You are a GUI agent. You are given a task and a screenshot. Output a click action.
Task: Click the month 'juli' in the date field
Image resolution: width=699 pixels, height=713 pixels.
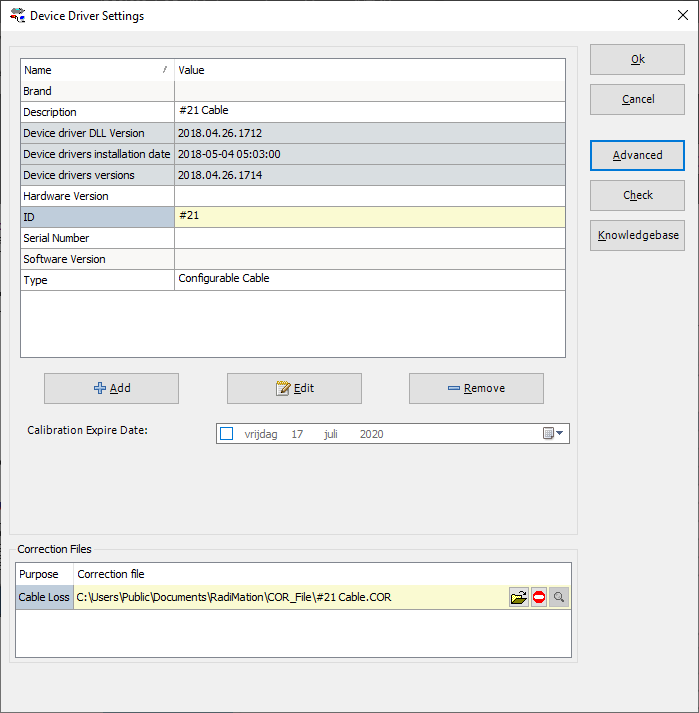331,434
